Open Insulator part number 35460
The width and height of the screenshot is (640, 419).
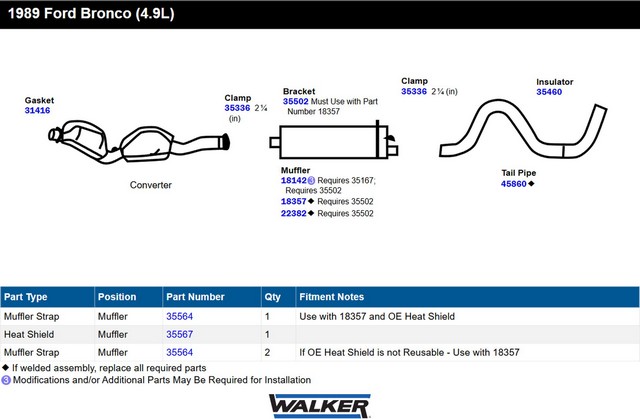tap(549, 92)
